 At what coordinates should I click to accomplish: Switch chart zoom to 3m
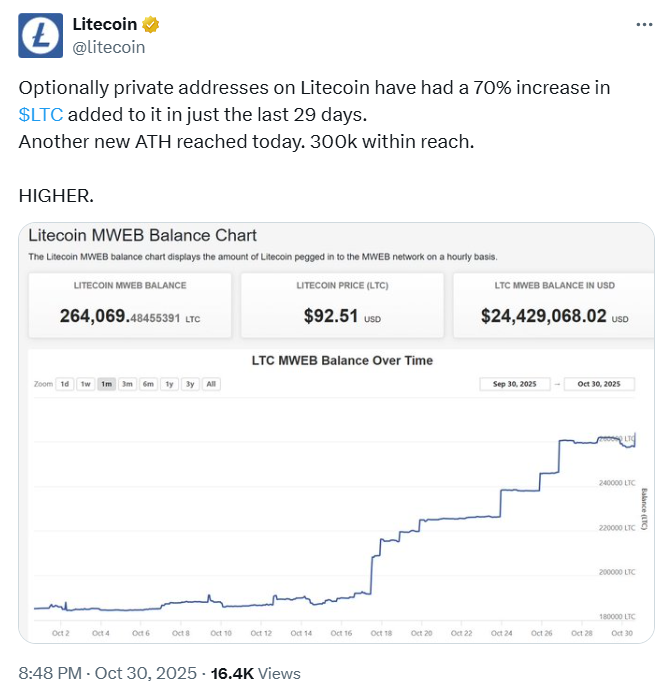click(x=127, y=384)
